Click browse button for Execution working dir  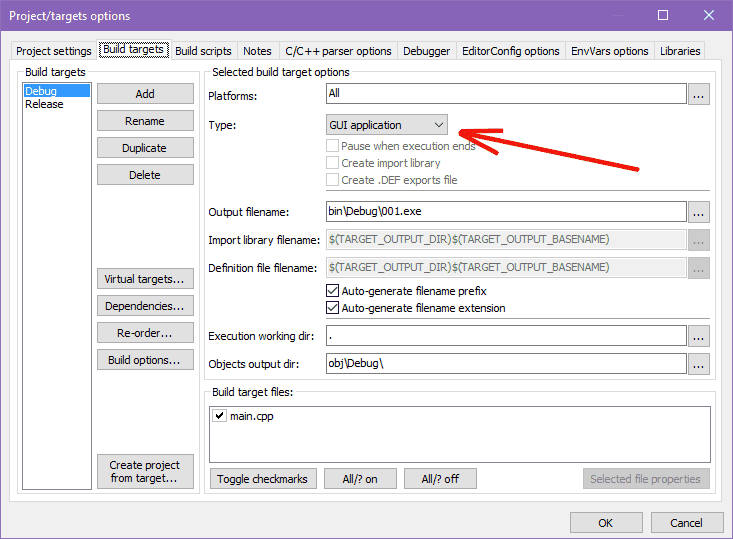[699, 336]
